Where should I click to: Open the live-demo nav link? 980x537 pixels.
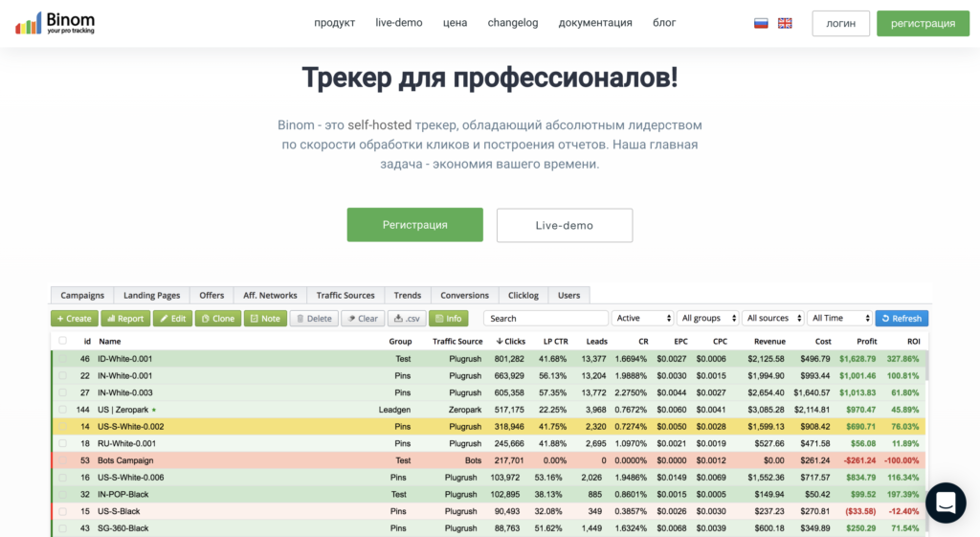[x=399, y=23]
